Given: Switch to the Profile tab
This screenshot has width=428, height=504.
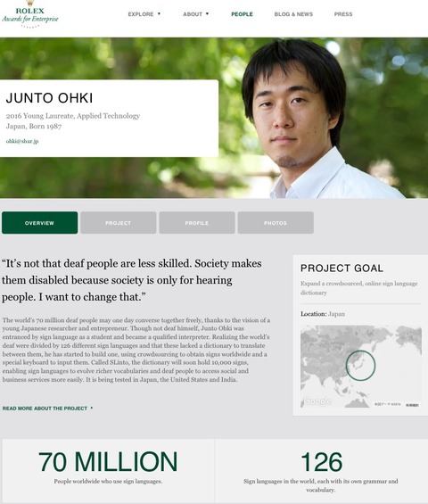Looking at the screenshot, I should (197, 223).
